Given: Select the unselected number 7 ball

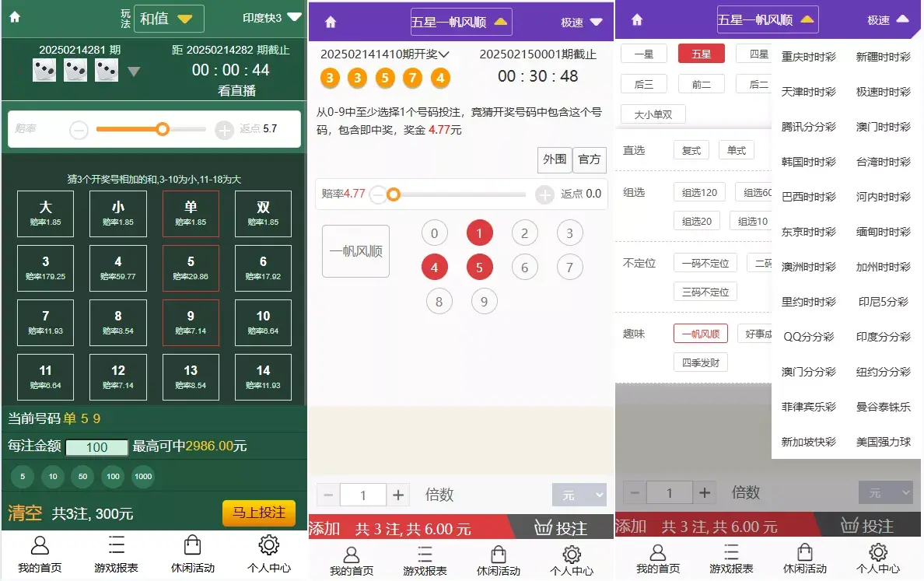Looking at the screenshot, I should pyautogui.click(x=569, y=268).
